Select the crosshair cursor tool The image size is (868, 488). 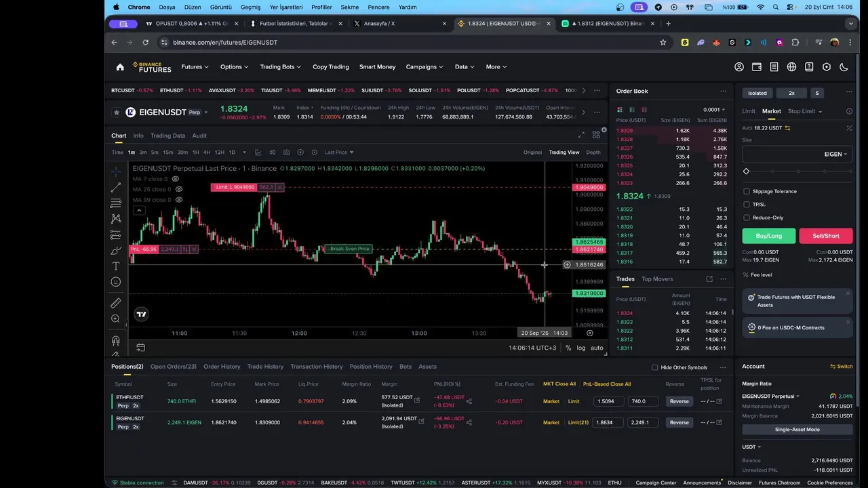pos(116,171)
